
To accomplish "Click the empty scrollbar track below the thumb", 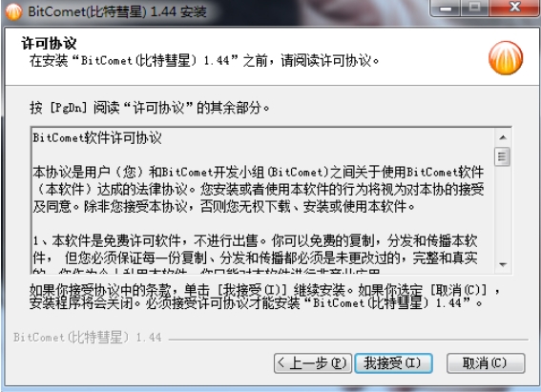I will pyautogui.click(x=503, y=212).
